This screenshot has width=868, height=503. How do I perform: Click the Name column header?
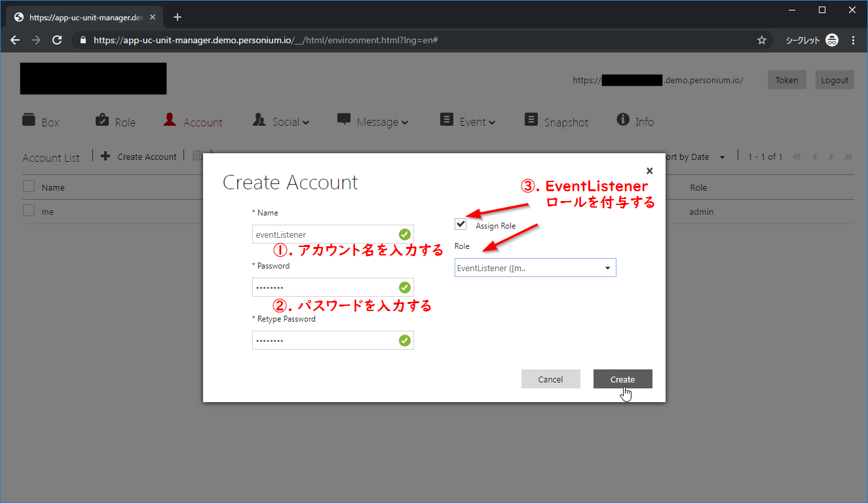coord(53,187)
